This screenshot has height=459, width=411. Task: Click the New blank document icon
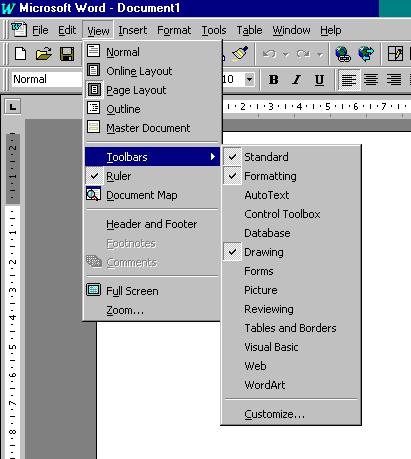[x=20, y=54]
